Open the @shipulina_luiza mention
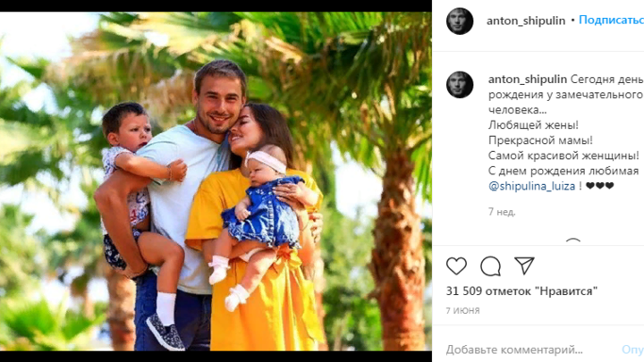Screen dimensions: 644x362 click(532, 186)
